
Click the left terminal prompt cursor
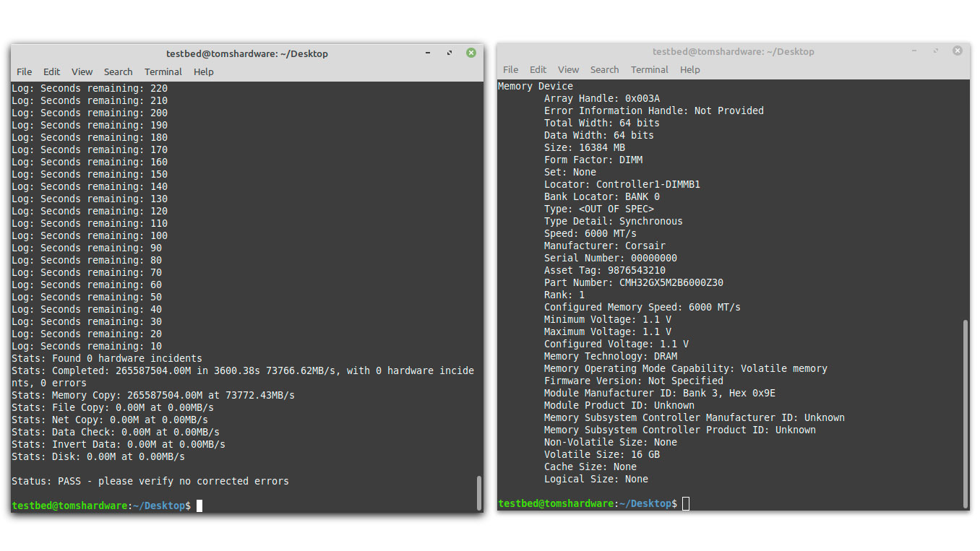(x=199, y=506)
